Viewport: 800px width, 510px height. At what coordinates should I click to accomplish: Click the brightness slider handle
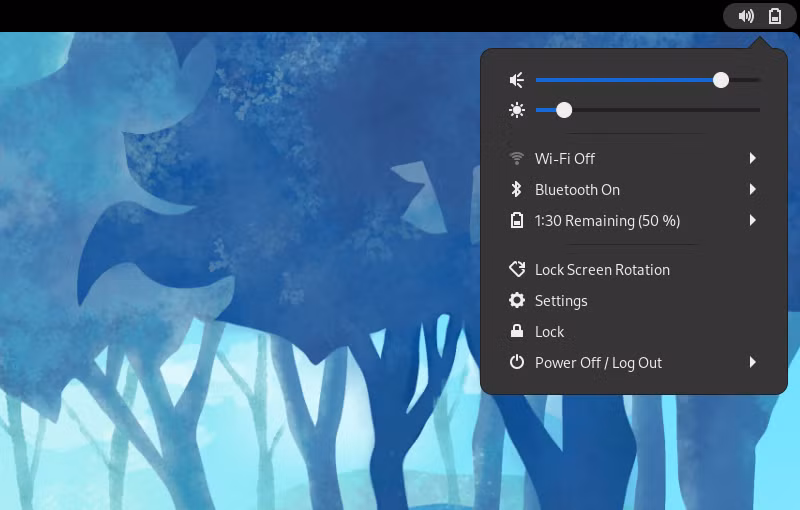click(564, 110)
